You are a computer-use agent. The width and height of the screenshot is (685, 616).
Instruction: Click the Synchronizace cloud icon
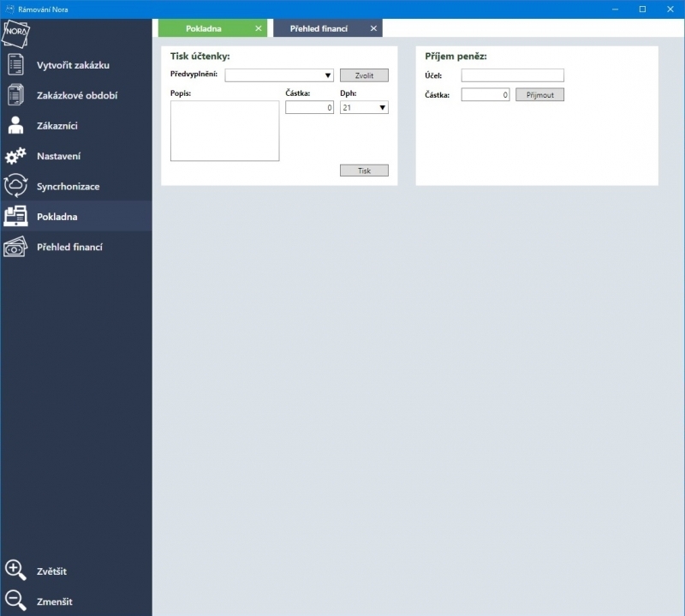pyautogui.click(x=15, y=186)
